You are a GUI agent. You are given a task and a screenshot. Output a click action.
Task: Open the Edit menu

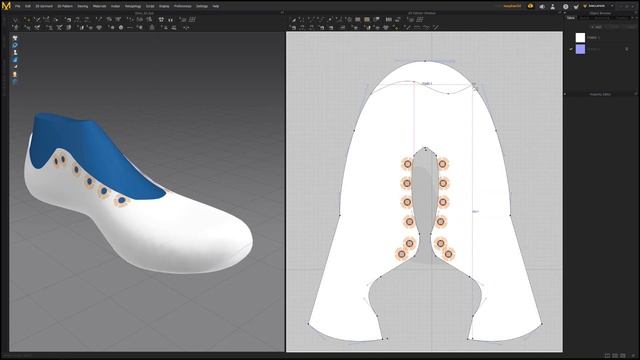tap(28, 6)
